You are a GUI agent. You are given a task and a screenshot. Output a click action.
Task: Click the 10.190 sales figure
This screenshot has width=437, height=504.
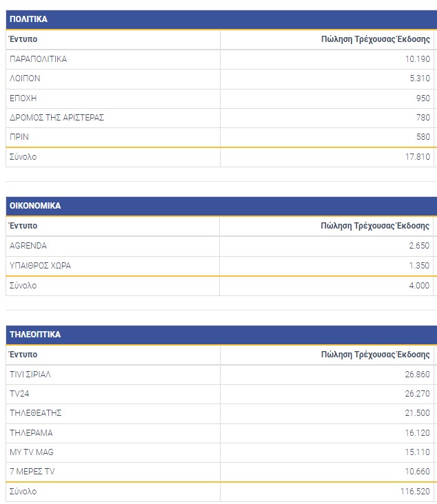(418, 59)
